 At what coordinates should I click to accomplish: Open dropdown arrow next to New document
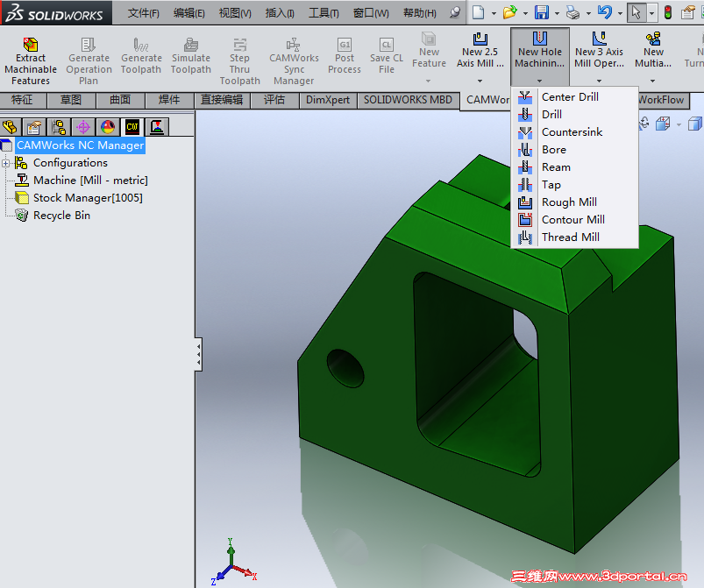[494, 13]
